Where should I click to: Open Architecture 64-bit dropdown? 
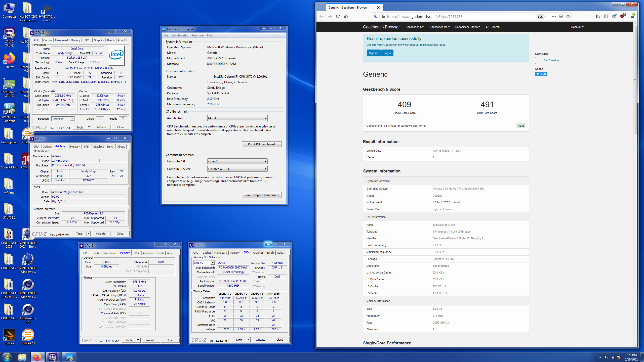(x=237, y=118)
